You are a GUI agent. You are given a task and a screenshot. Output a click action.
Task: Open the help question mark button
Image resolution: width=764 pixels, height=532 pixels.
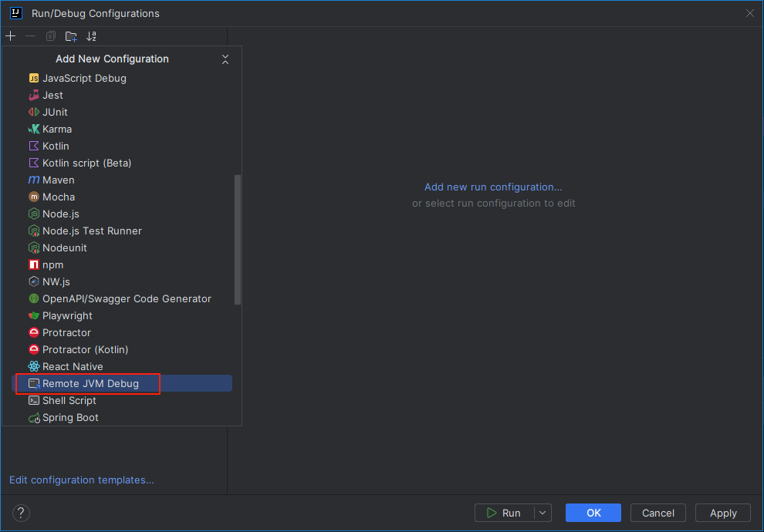click(21, 513)
